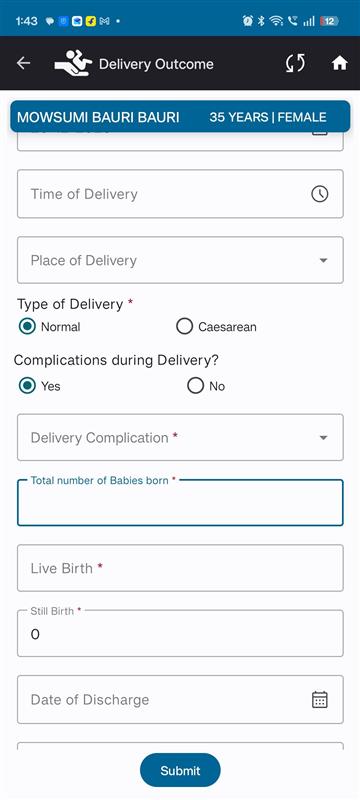Screen dimensions: 360x800
Task: Select Caesarean delivery type
Action: [x=216, y=327]
